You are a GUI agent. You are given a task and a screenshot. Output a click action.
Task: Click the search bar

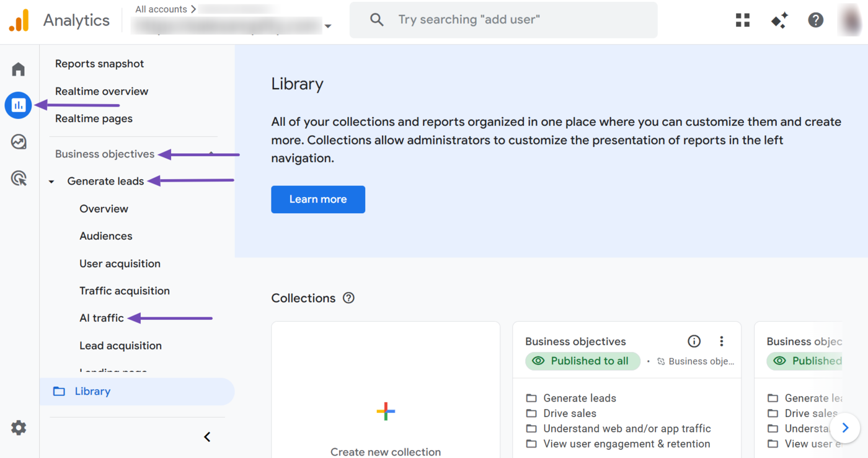point(503,20)
